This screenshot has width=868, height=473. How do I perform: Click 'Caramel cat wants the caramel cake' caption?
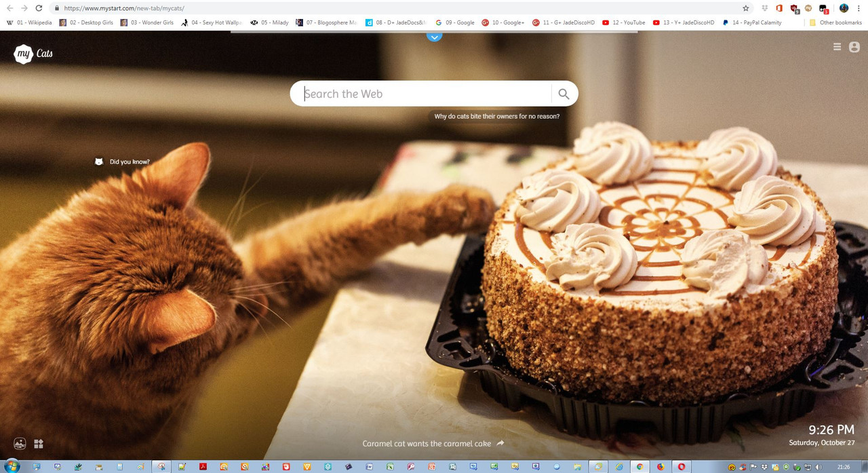pos(427,444)
